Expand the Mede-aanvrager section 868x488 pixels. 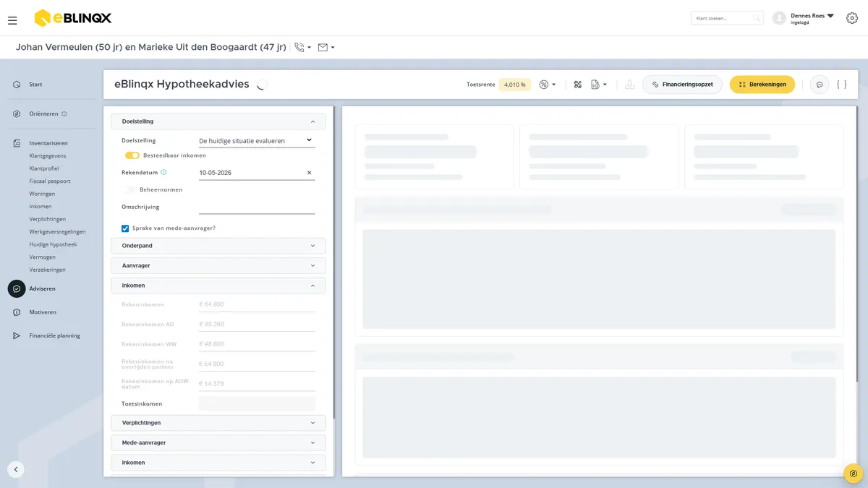(x=218, y=442)
